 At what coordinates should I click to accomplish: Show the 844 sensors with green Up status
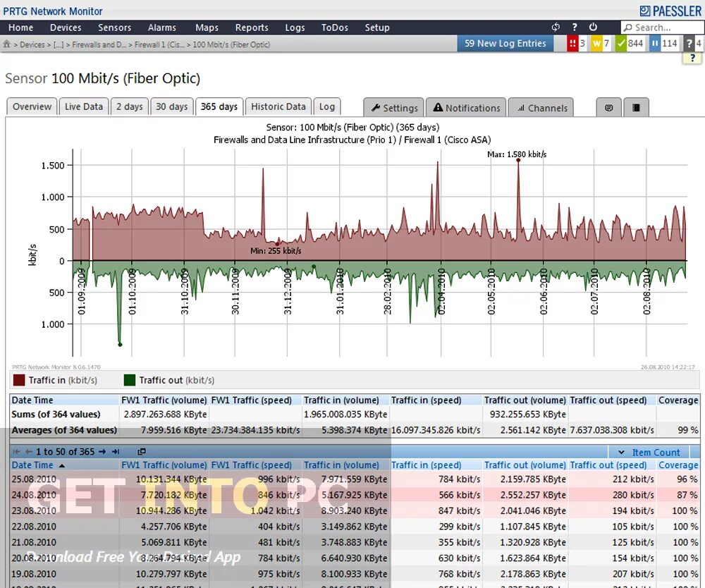630,44
